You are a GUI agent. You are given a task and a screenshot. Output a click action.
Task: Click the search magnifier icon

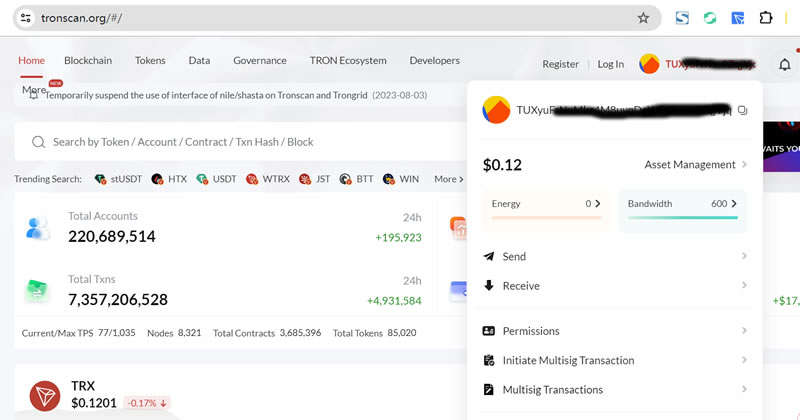pos(38,142)
